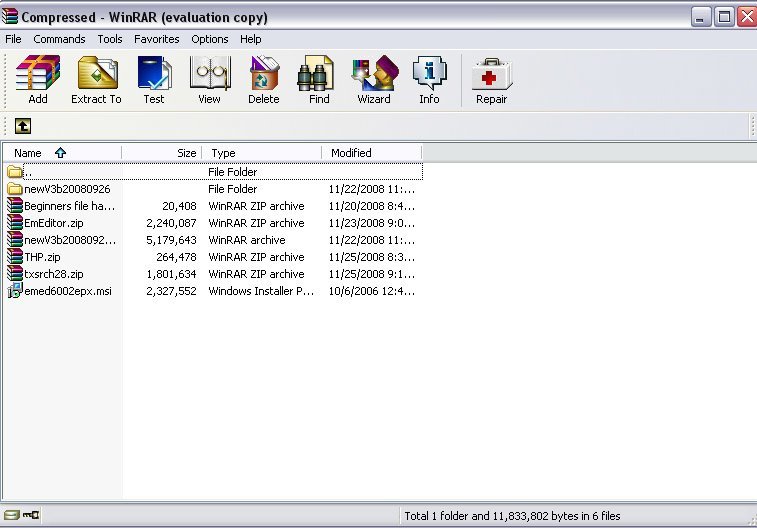Viewport: 757px width, 528px height.
Task: Click the Extract To toolbar icon
Action: (98, 72)
